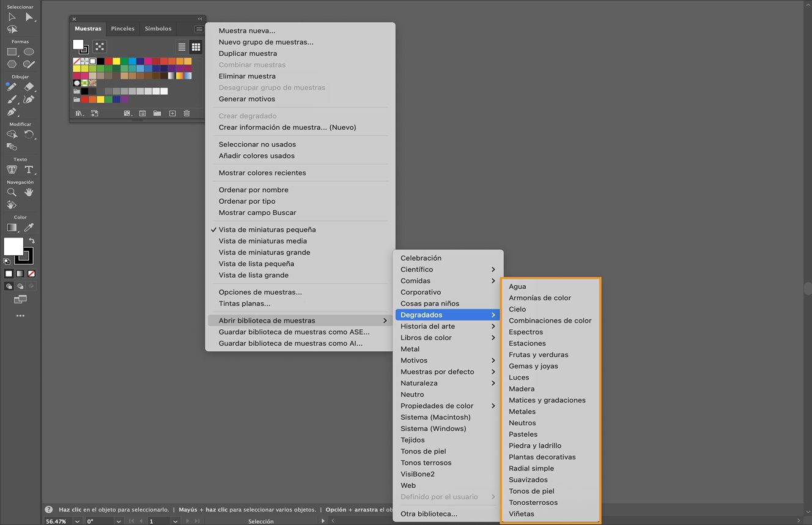812x525 pixels.
Task: Click the New Color Group folder icon
Action: pos(157,113)
